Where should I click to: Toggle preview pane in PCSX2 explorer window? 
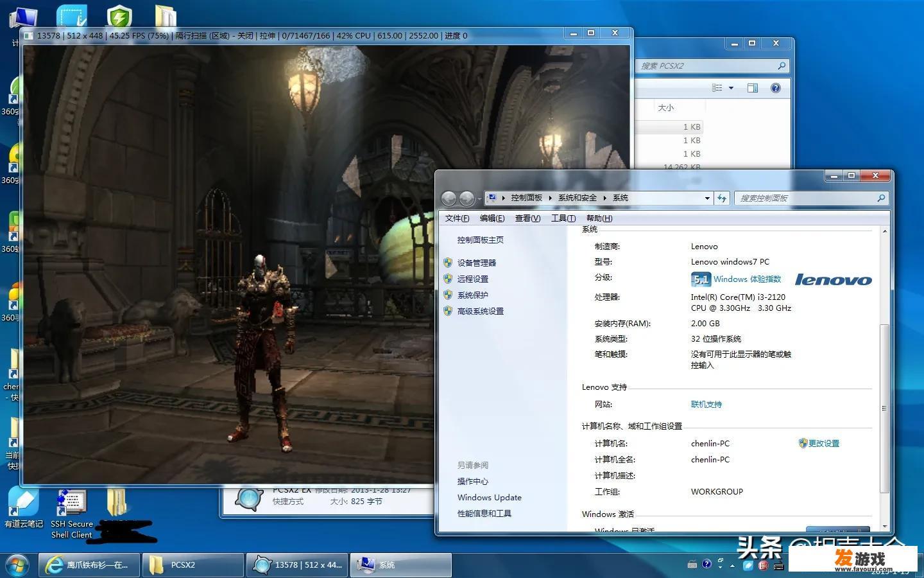coord(753,88)
